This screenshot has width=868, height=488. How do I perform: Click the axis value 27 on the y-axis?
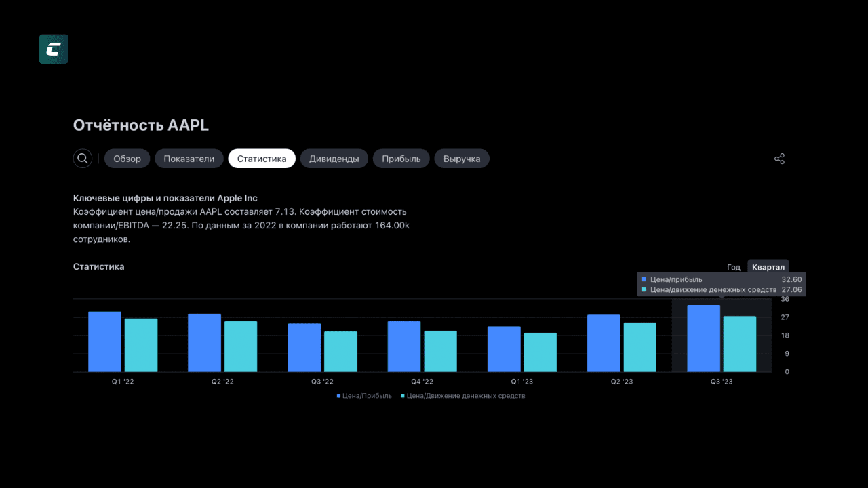point(785,317)
